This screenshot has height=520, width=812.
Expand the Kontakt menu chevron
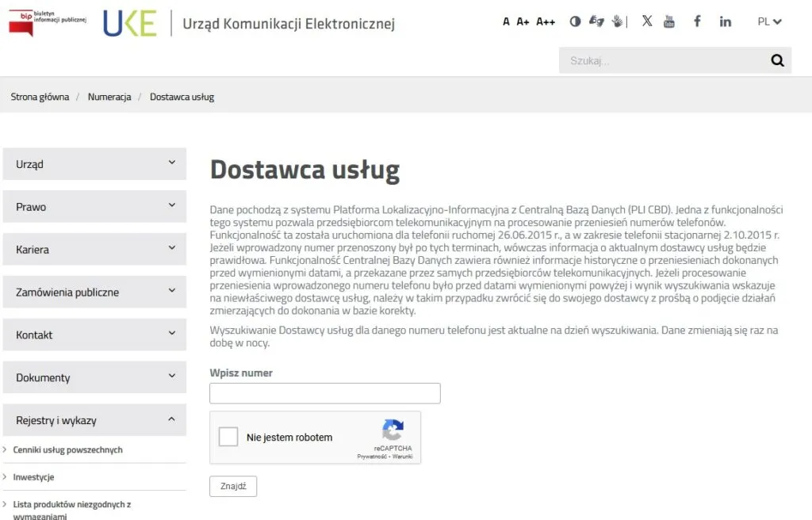172,334
